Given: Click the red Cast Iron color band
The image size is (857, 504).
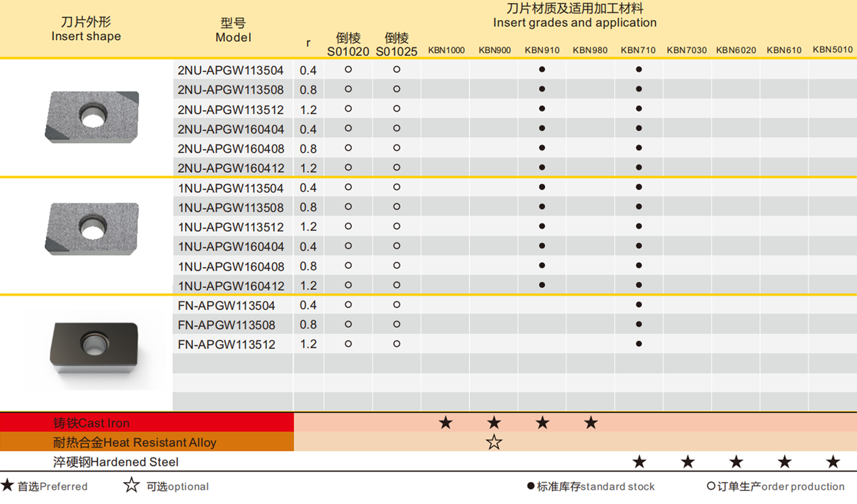Looking at the screenshot, I should [x=147, y=423].
